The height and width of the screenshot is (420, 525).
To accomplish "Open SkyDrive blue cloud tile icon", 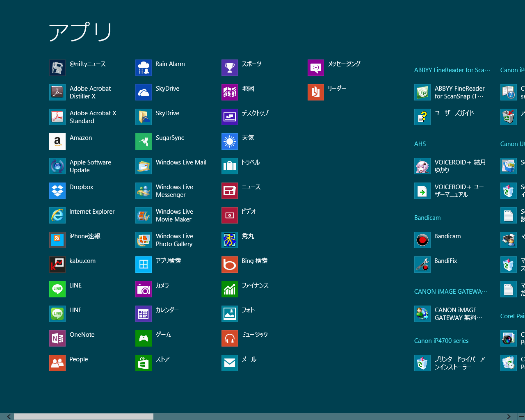I will click(x=144, y=92).
